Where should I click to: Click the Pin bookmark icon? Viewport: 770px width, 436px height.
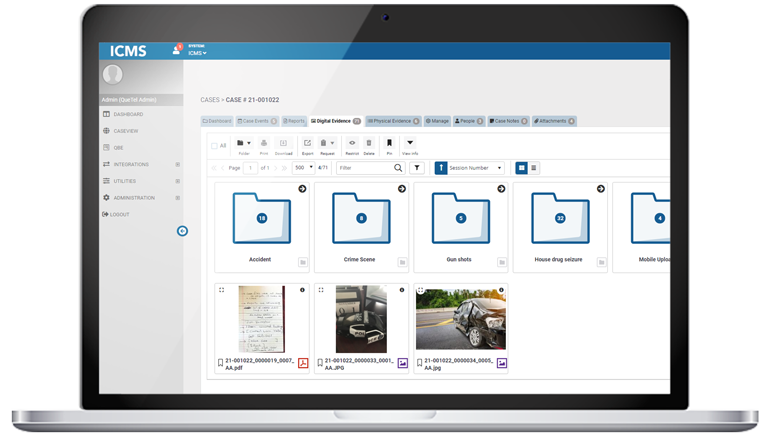click(x=389, y=143)
